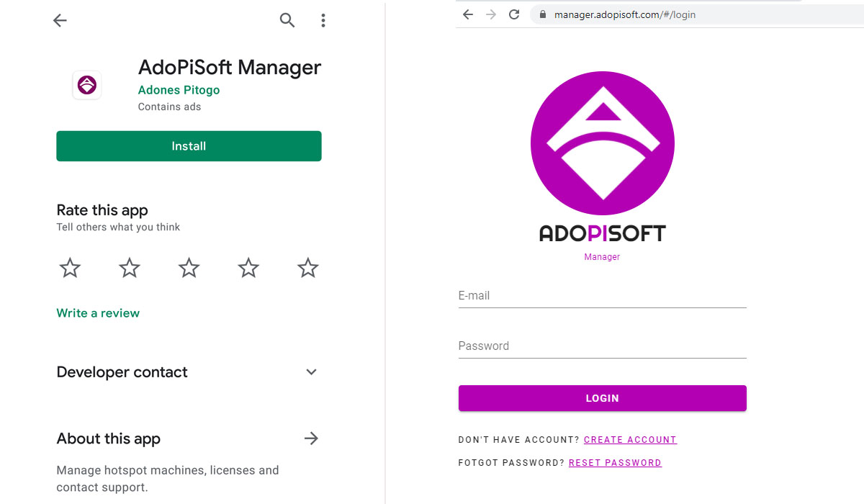Viewport: 864px width, 504px height.
Task: Click the site security lock icon
Action: tap(541, 14)
